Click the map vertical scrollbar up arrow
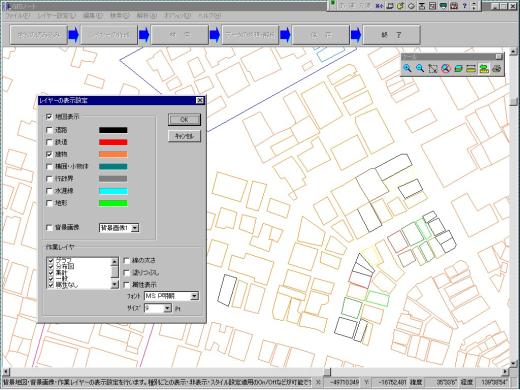The image size is (520, 390). 513,51
